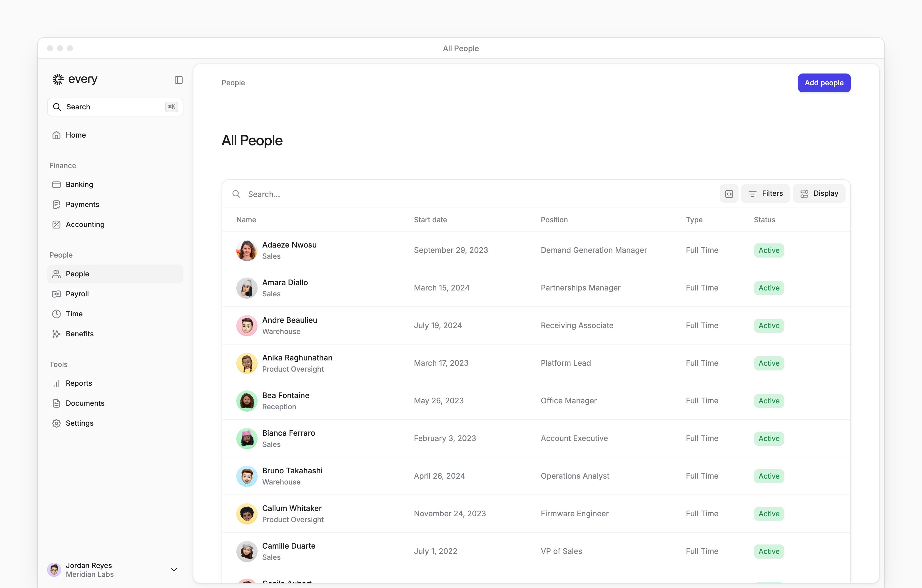The width and height of the screenshot is (922, 588).
Task: Collapse the sidebar panel icon
Action: (x=178, y=80)
